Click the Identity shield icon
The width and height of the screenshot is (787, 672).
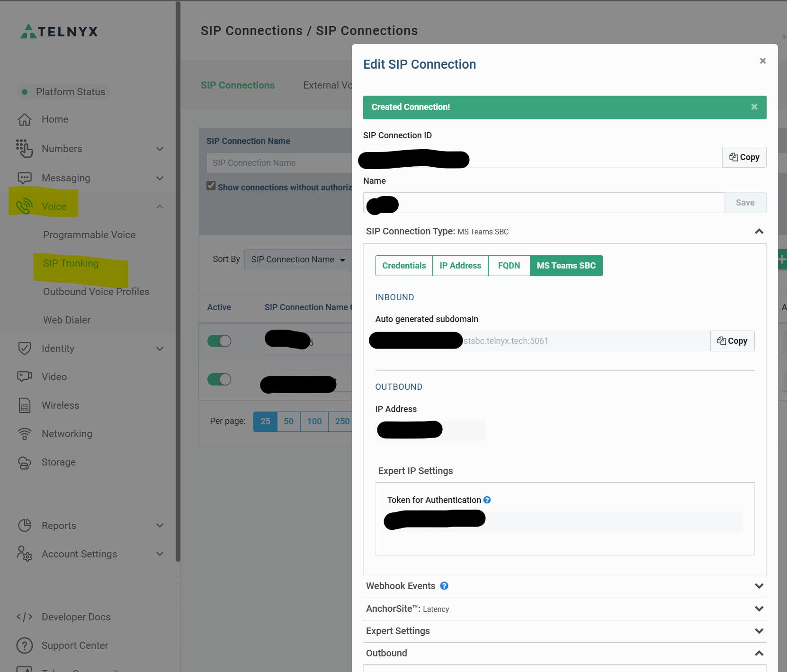25,349
